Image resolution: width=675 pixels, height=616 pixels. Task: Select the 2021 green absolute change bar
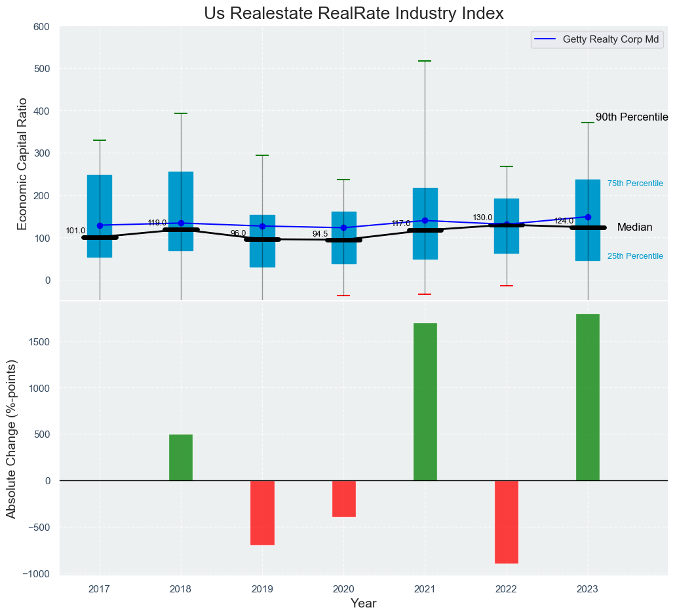click(x=425, y=401)
